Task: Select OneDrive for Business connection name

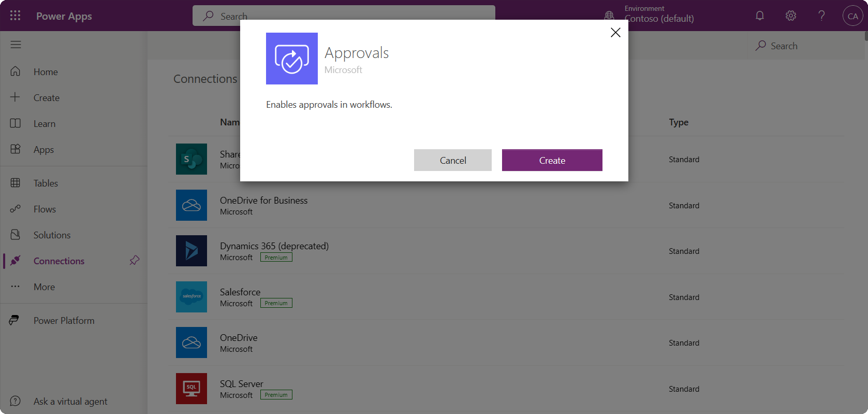Action: pos(263,200)
